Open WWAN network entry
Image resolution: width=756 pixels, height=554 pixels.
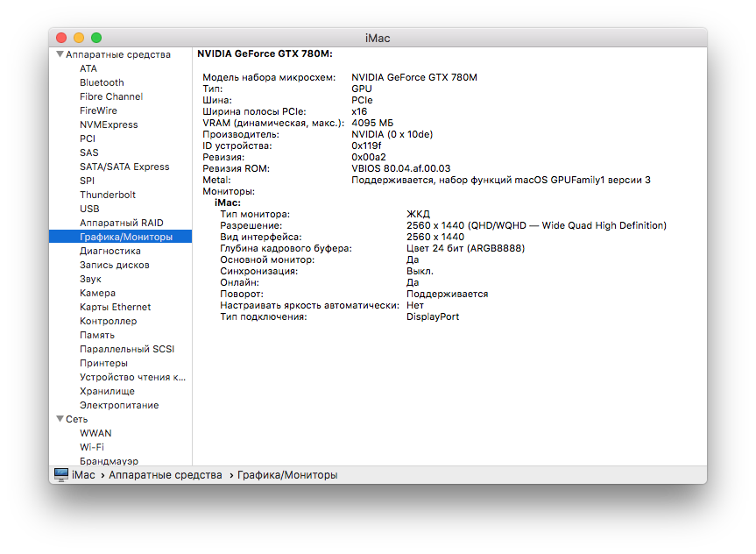coord(95,433)
